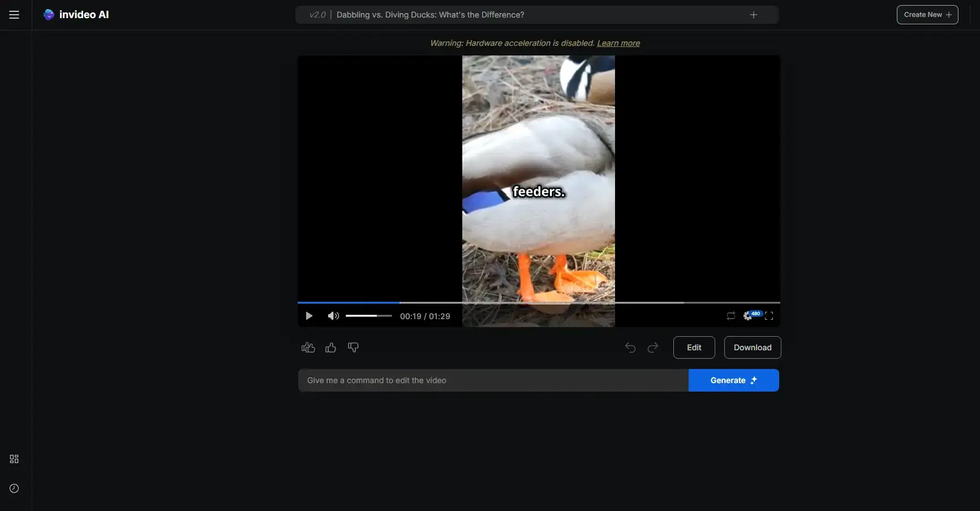Viewport: 980px width, 511px height.
Task: Focus the edit command input field
Action: click(492, 380)
